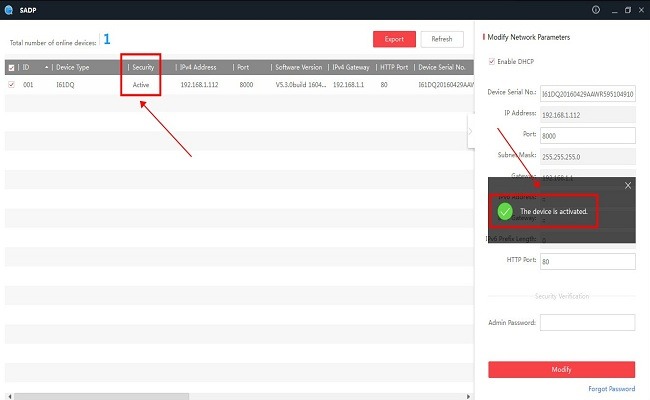Maximize the SADP window
The height and width of the screenshot is (400, 650).
point(627,9)
